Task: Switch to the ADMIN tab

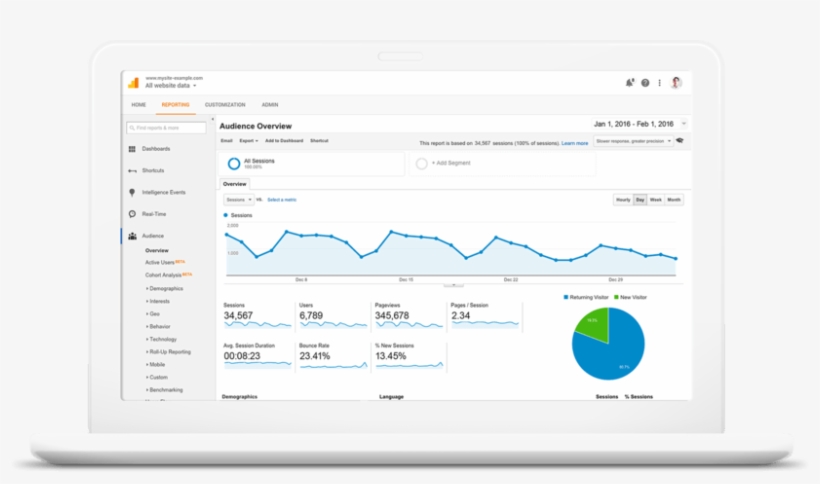Action: (270, 105)
